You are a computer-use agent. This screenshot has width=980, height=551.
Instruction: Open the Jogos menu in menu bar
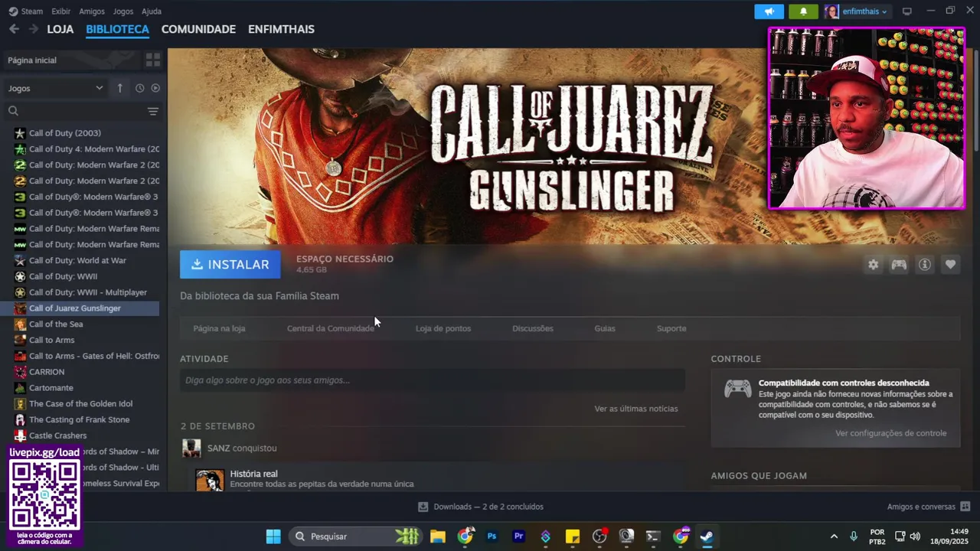pos(122,11)
